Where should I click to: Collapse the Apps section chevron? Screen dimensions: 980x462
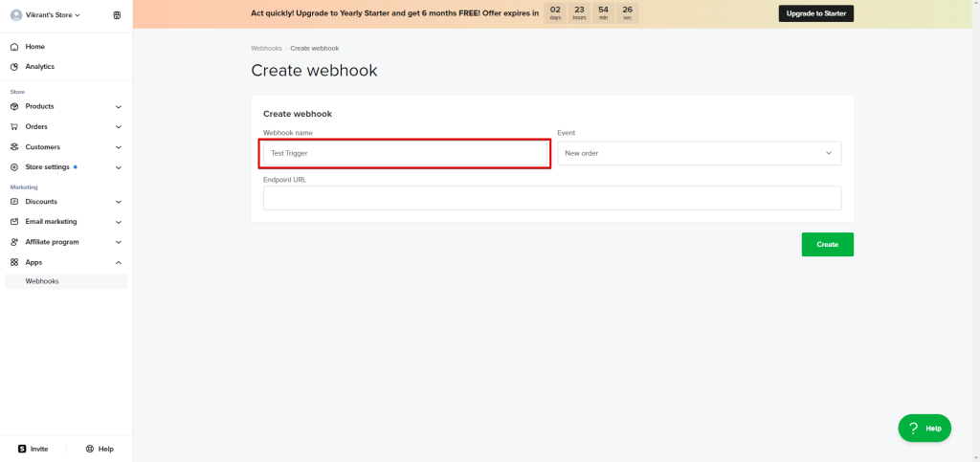pos(119,262)
